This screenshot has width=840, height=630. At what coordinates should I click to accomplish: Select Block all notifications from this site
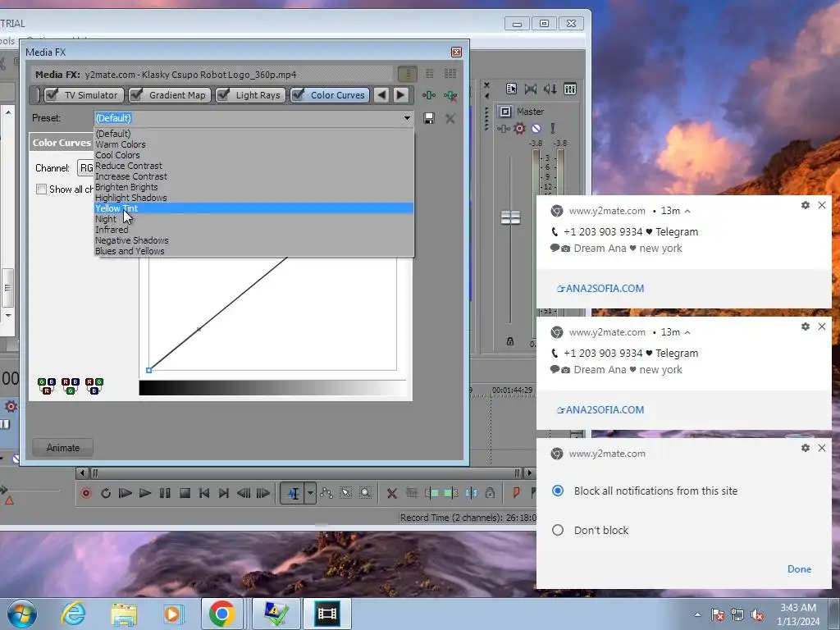[558, 491]
